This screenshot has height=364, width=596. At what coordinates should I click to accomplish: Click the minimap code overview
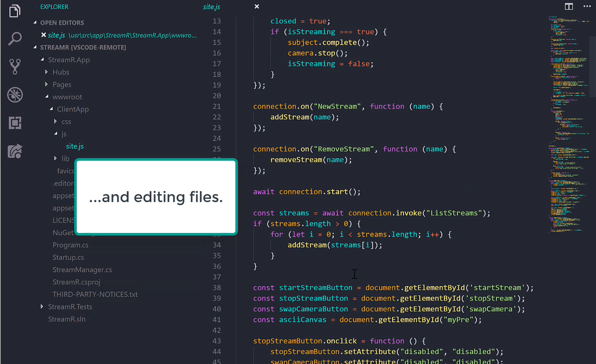[569, 126]
